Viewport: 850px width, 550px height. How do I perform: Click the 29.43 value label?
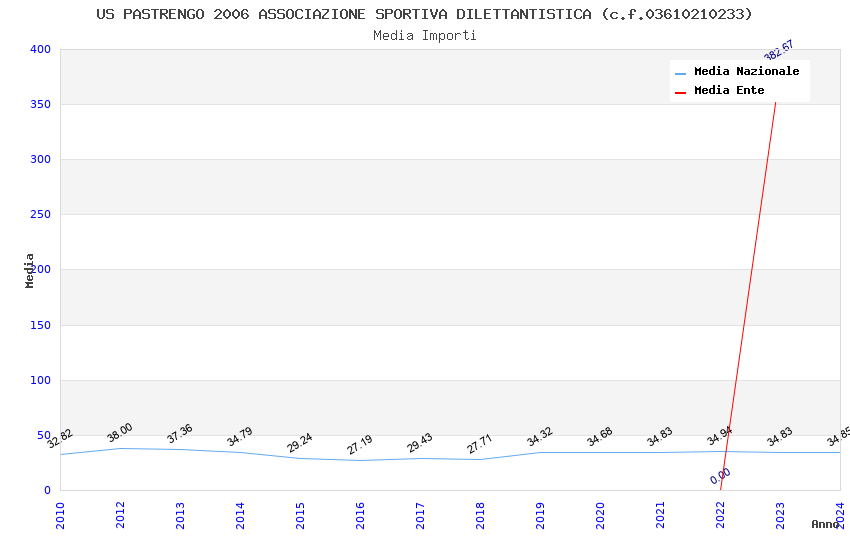(420, 442)
